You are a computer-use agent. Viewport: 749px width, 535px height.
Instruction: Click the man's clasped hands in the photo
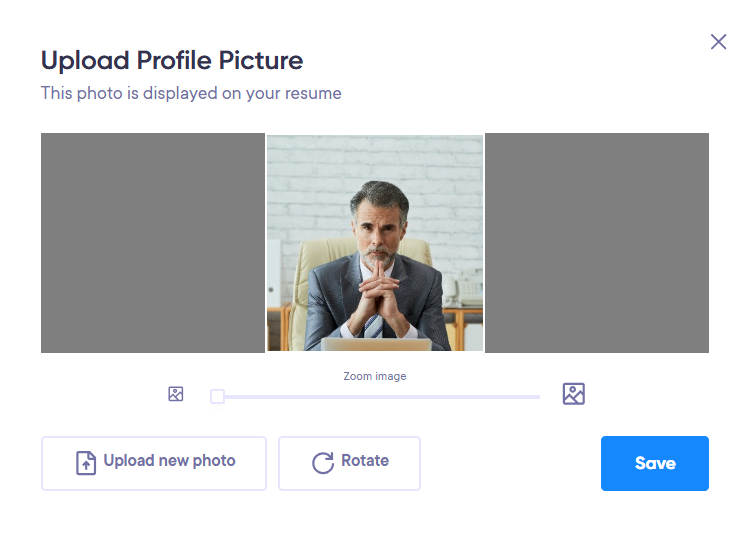point(379,296)
